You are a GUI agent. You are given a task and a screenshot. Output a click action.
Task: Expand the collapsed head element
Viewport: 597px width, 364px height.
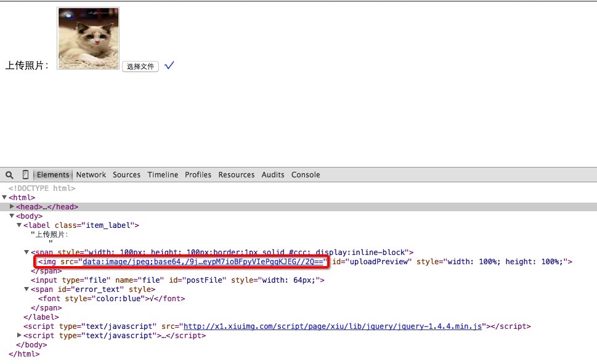coord(12,207)
